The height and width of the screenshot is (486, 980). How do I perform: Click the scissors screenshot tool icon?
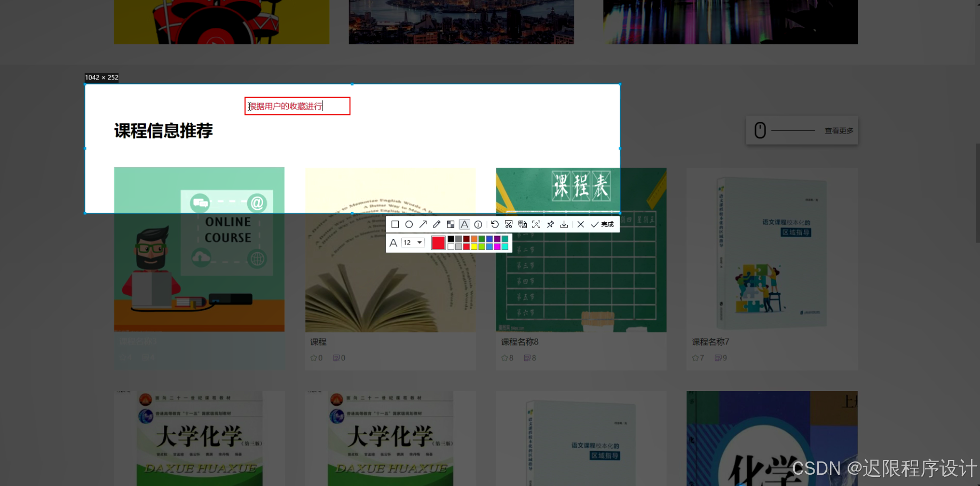pos(509,224)
